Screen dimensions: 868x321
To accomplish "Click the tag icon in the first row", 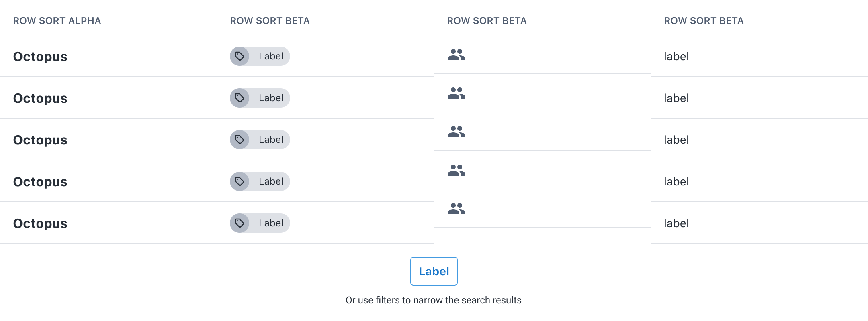I will point(240,56).
